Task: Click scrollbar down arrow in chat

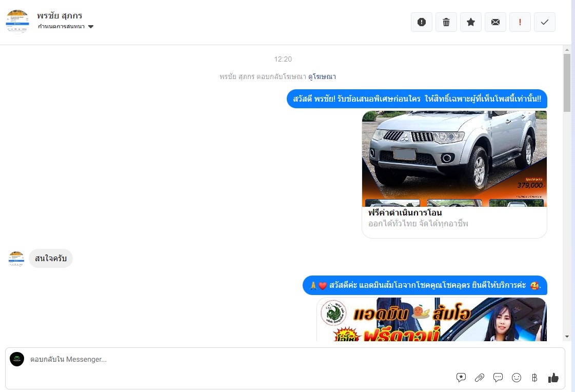Action: tap(567, 337)
